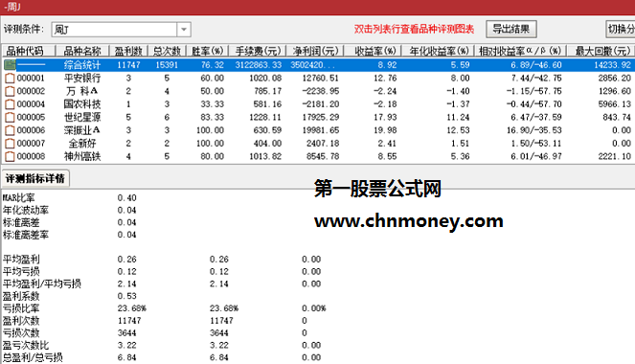Screen dimensions: 635x364
Task: Click the 盈利系数 metric label
Action: click(21, 296)
